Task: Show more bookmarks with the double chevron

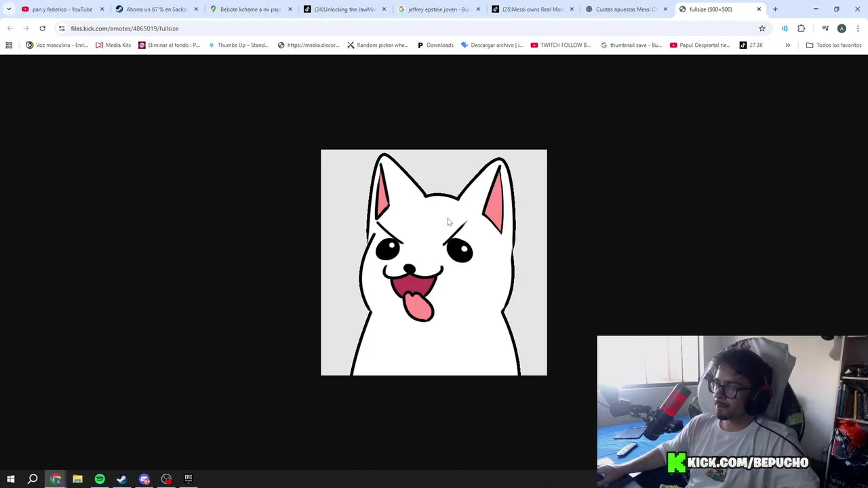Action: [x=787, y=45]
